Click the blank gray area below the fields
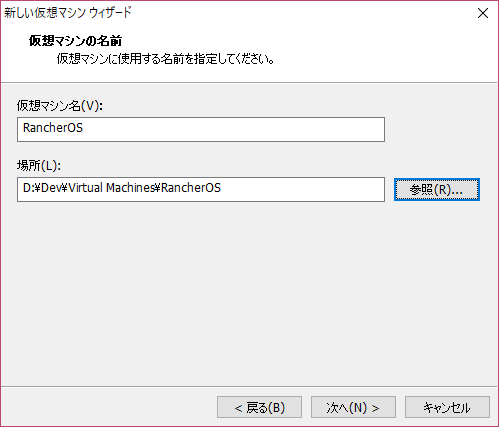The height and width of the screenshot is (427, 499). [x=249, y=293]
